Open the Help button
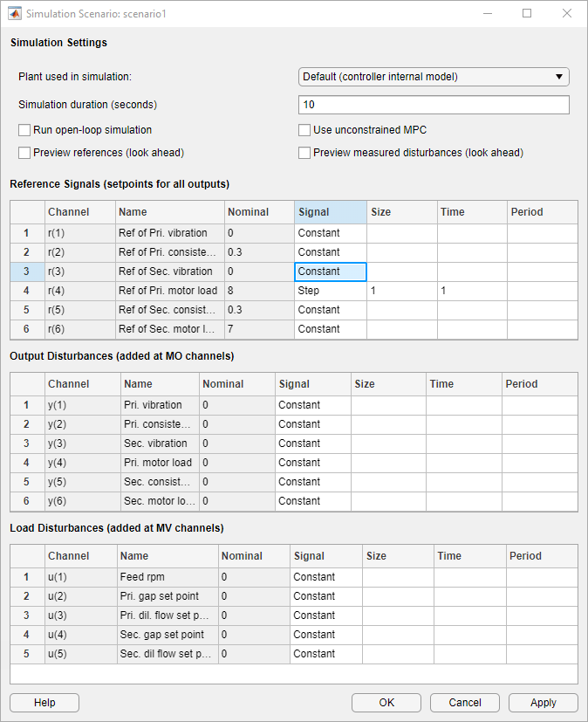 (44, 703)
